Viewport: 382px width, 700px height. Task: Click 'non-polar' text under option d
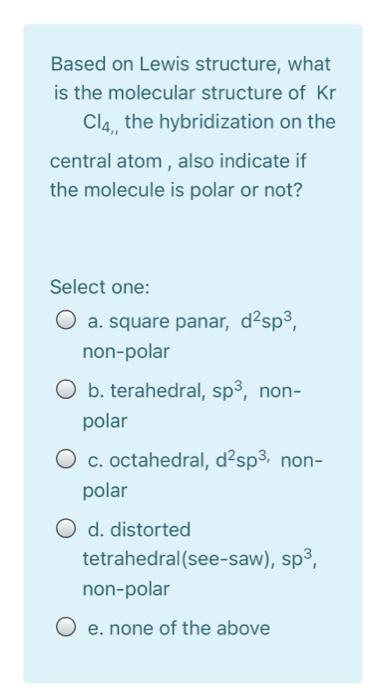click(x=126, y=589)
